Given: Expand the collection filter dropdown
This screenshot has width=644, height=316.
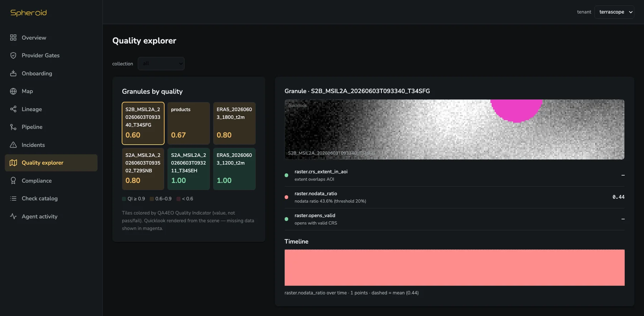Looking at the screenshot, I should coord(161,63).
